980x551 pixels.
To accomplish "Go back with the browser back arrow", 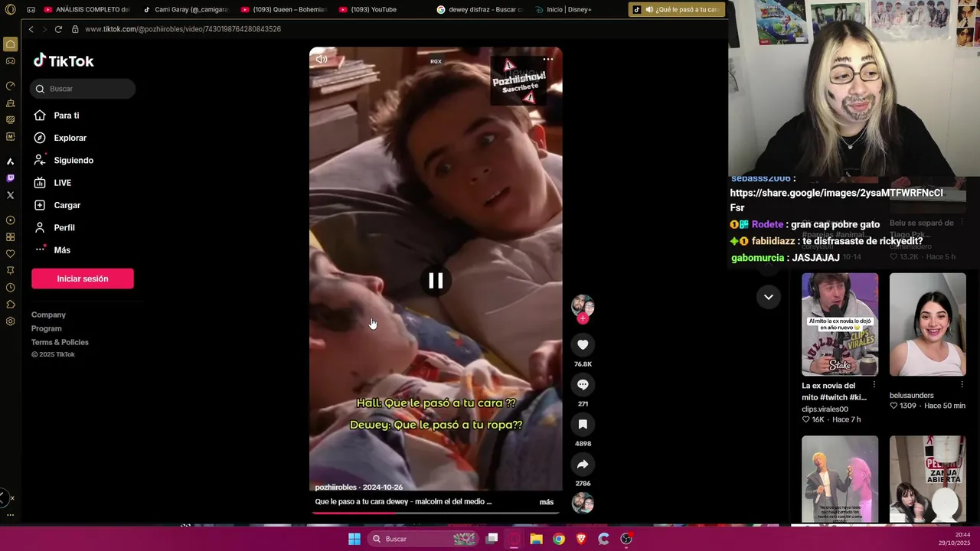I will [31, 29].
